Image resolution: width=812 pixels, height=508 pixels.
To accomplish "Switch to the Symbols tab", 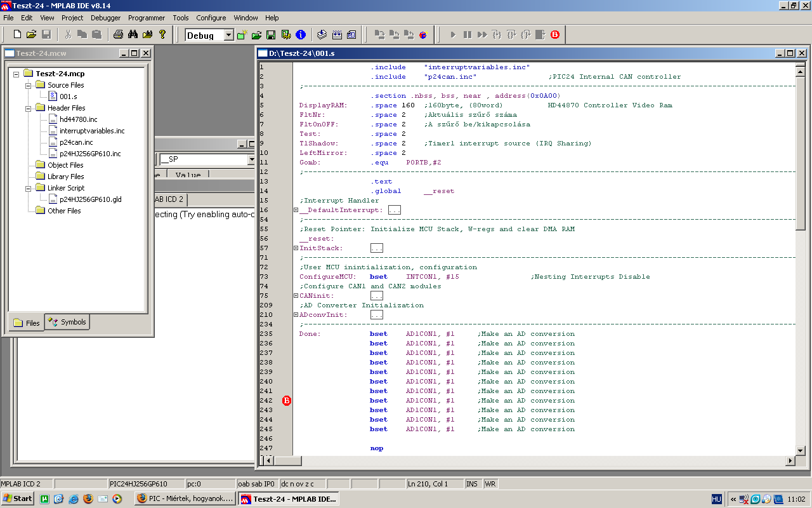I will [x=67, y=323].
